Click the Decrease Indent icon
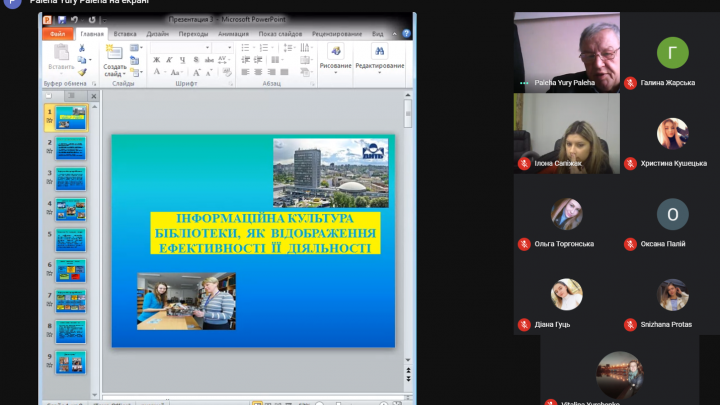Screen dimensions: 720x405 click(x=246, y=60)
